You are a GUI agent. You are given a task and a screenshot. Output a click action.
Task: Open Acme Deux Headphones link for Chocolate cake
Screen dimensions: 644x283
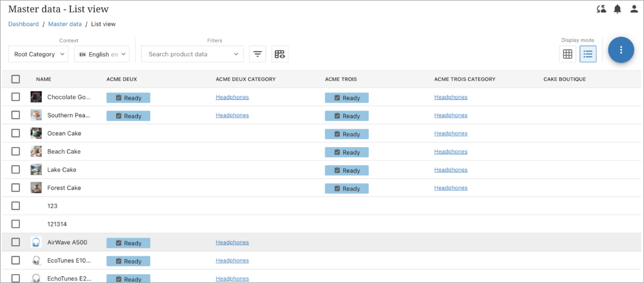pos(232,97)
